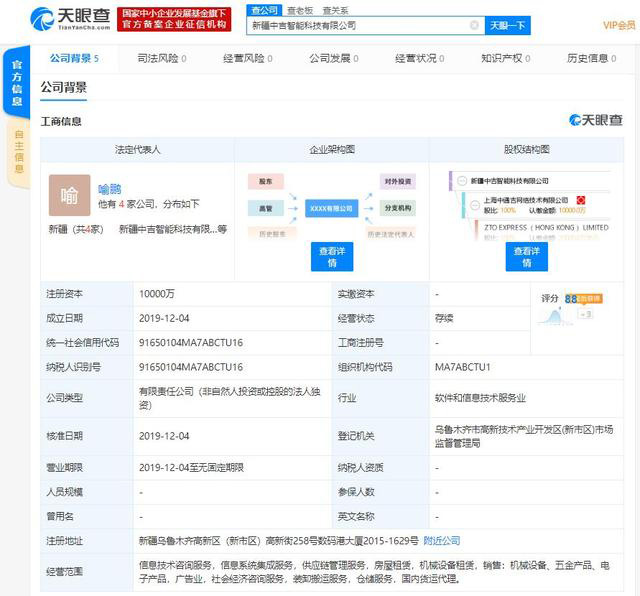Click 成立日期 value 2019-12-04
The width and height of the screenshot is (640, 596).
tap(164, 318)
